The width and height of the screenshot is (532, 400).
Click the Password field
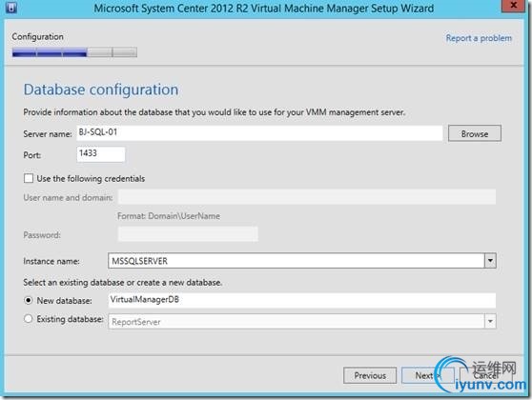point(188,234)
